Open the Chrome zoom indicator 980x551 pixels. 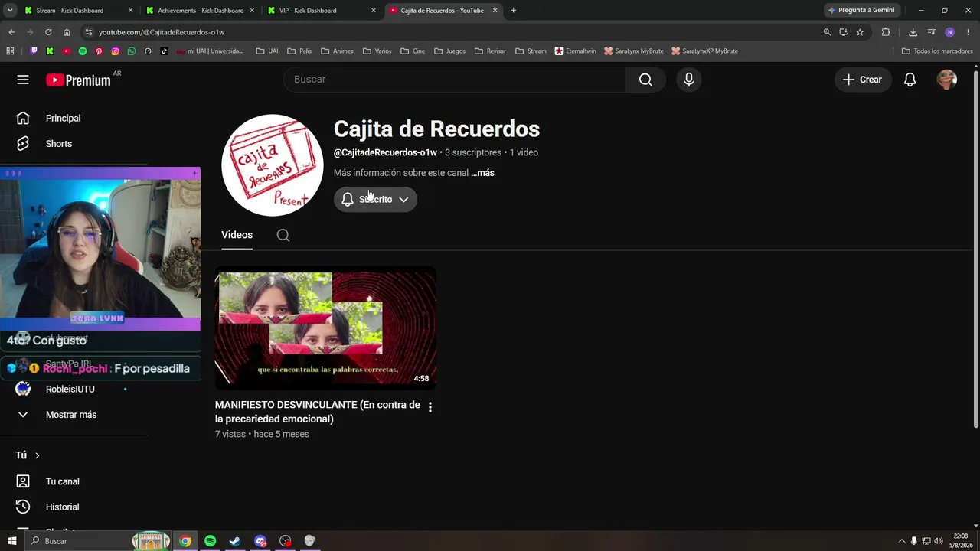[827, 32]
